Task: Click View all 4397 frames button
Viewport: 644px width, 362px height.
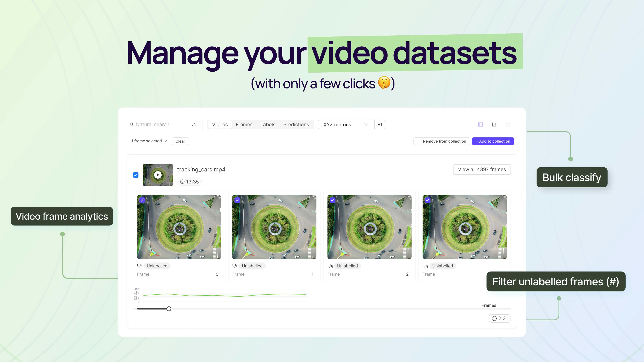Action: coord(482,169)
